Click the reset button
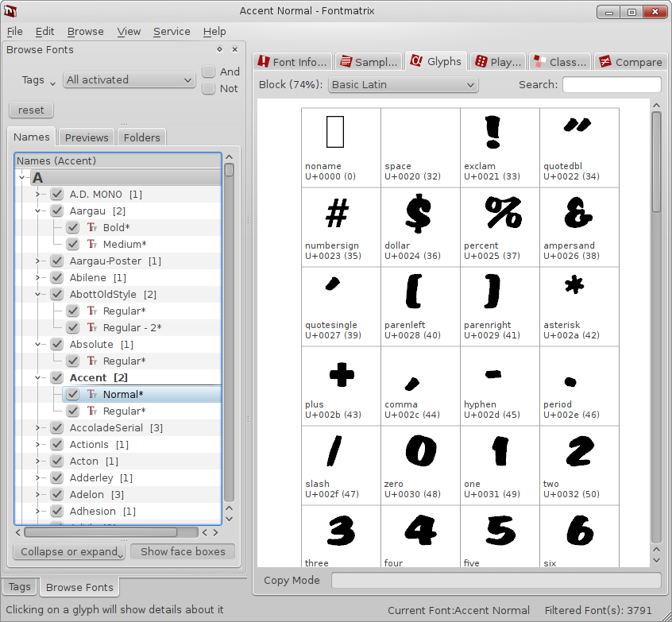 click(x=31, y=110)
